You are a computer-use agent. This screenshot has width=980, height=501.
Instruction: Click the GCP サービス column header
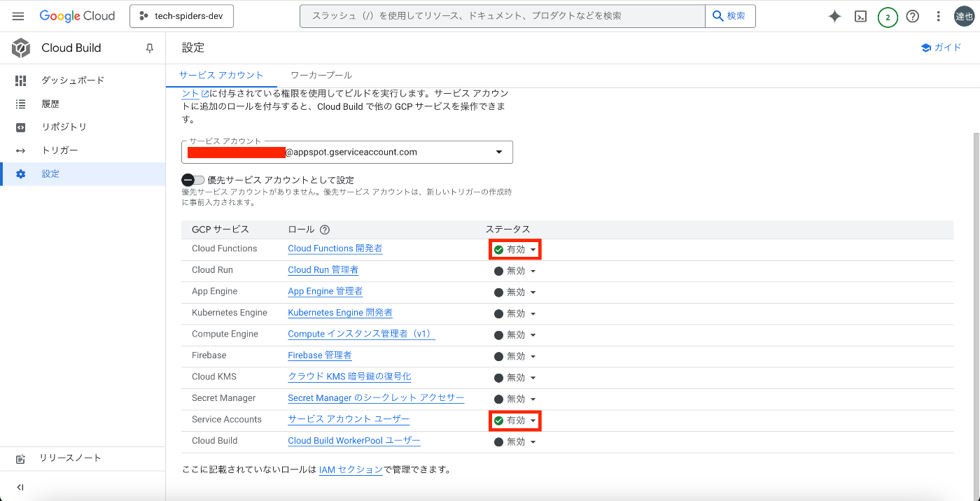click(220, 230)
